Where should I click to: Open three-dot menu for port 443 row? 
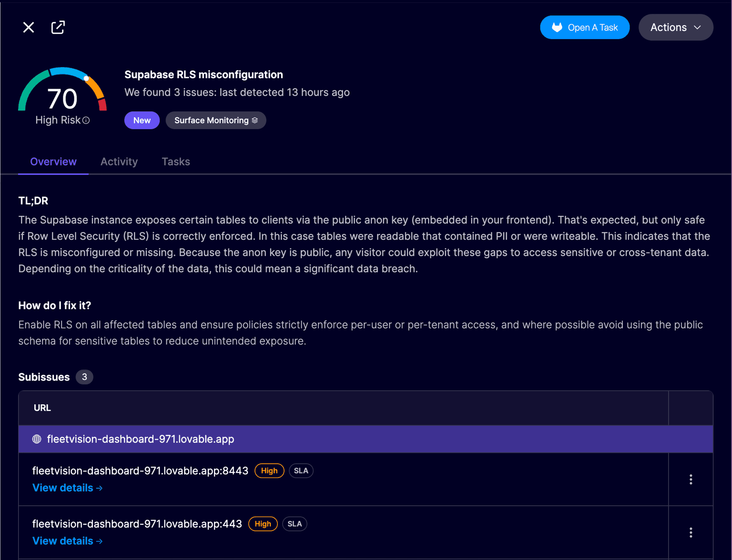[x=691, y=532]
